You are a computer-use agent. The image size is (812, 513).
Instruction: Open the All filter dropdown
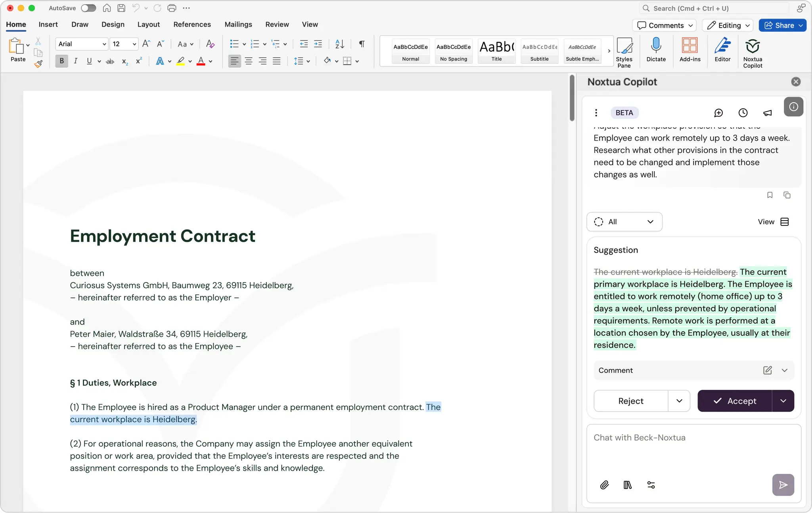click(x=624, y=222)
